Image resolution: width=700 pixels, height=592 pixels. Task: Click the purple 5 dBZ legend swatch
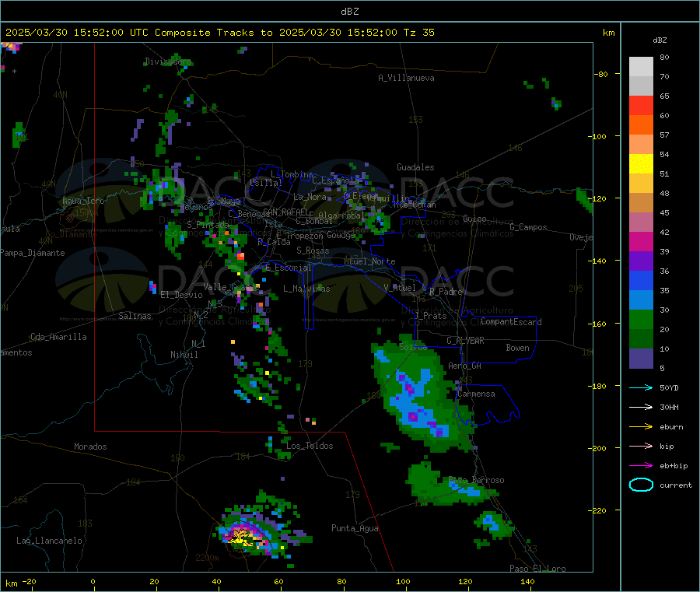641,359
